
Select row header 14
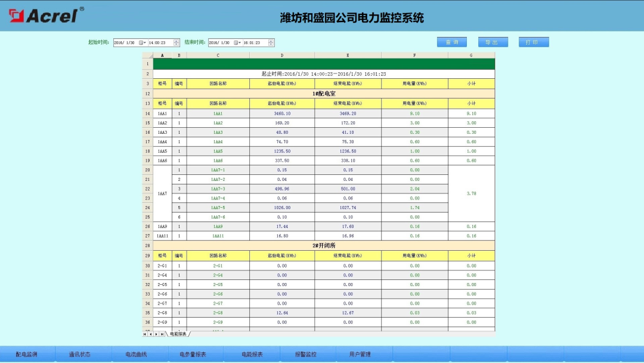click(147, 113)
